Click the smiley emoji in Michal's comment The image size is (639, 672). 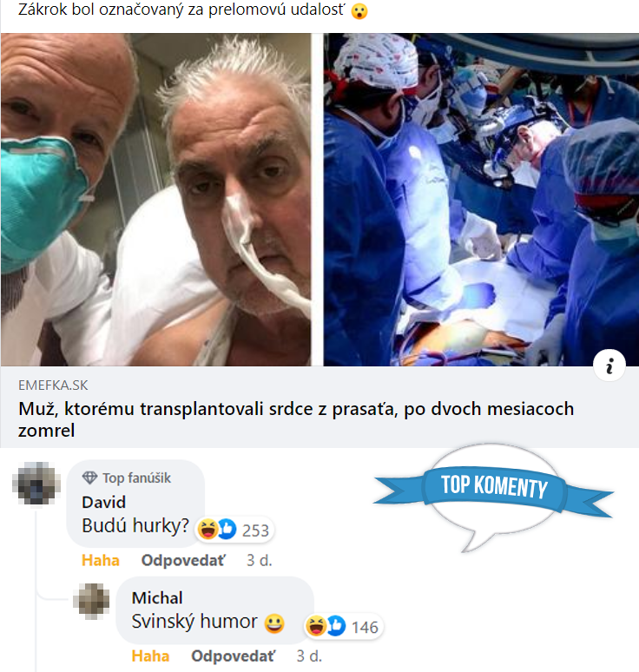click(x=274, y=623)
